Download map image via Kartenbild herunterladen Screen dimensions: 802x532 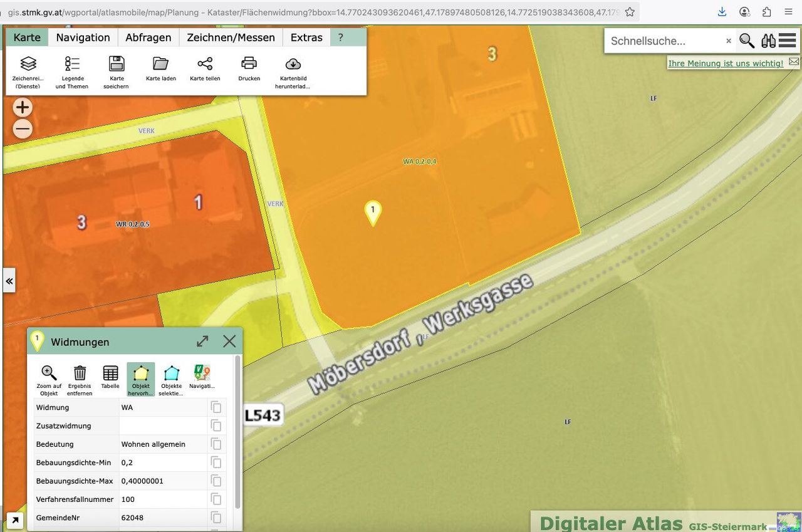(293, 64)
